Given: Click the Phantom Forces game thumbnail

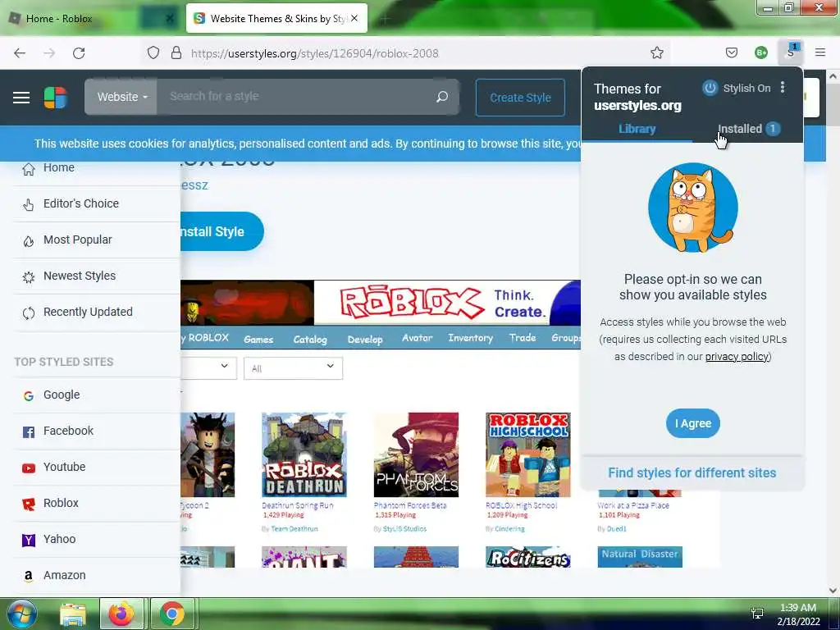Looking at the screenshot, I should [416, 454].
